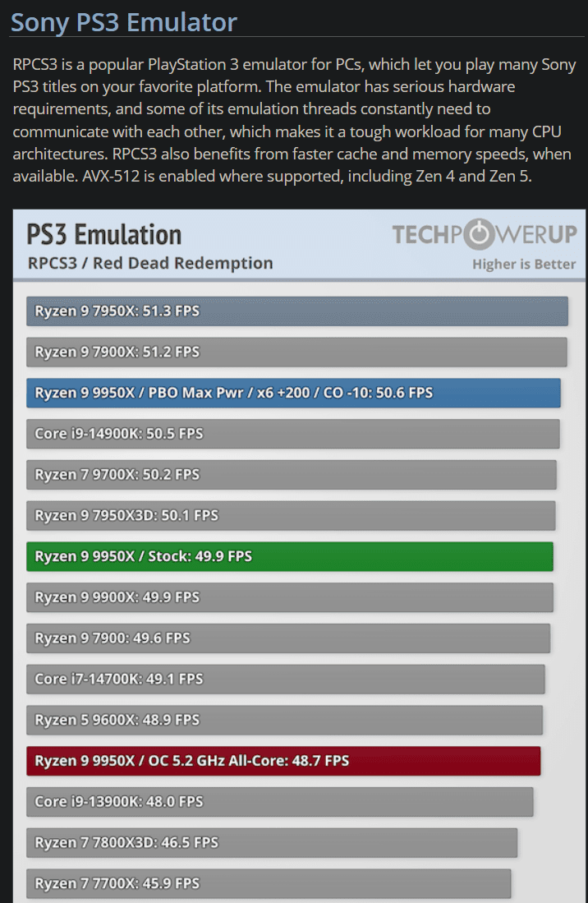Click the red 9950X OC 5.2 GHz bar

pos(283,761)
